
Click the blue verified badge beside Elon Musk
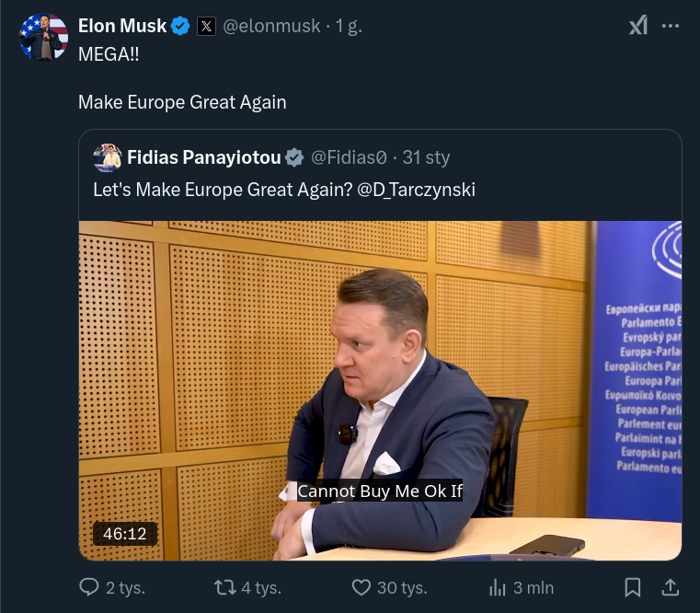tap(181, 27)
